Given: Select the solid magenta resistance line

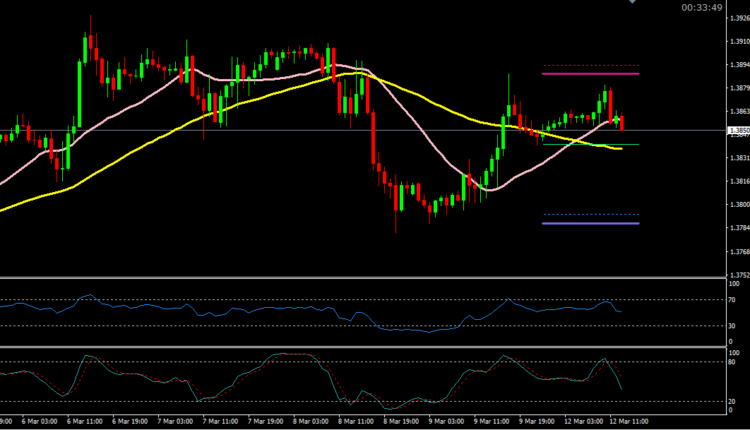Looking at the screenshot, I should coord(590,74).
